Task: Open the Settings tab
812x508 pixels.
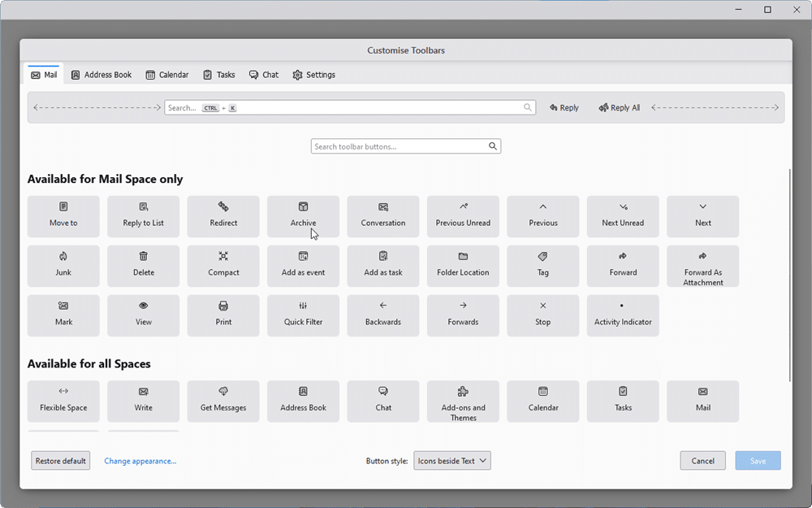Action: (x=313, y=74)
